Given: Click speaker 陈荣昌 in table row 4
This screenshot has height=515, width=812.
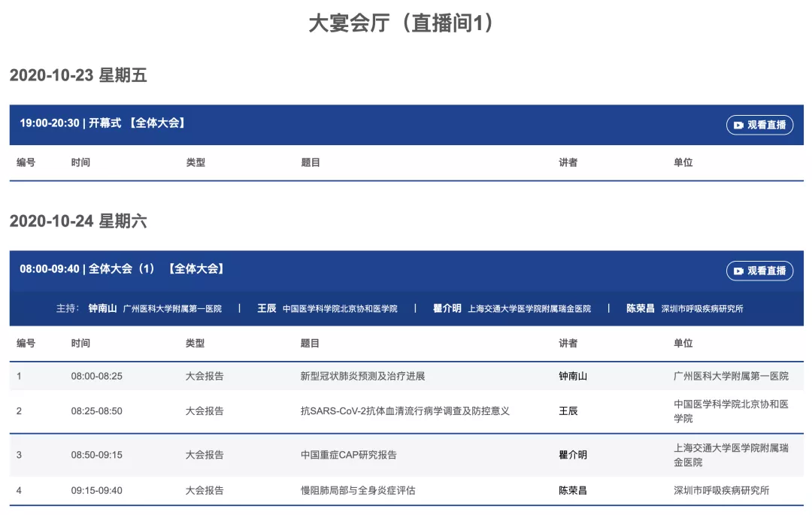Looking at the screenshot, I should [573, 491].
